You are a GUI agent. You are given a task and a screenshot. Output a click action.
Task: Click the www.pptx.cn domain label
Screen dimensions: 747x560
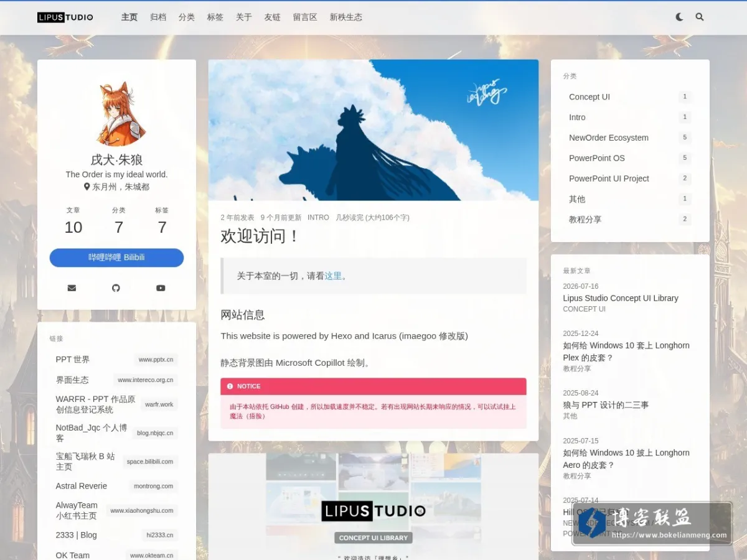point(156,360)
